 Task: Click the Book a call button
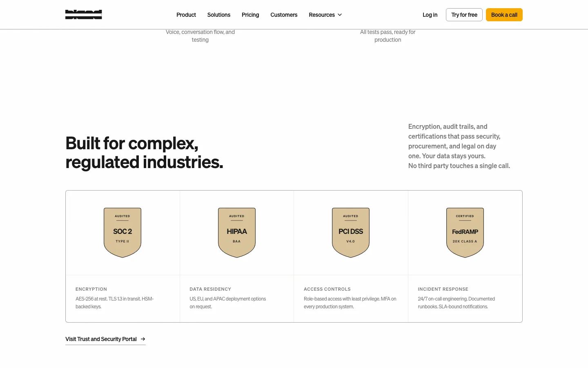[x=504, y=15]
